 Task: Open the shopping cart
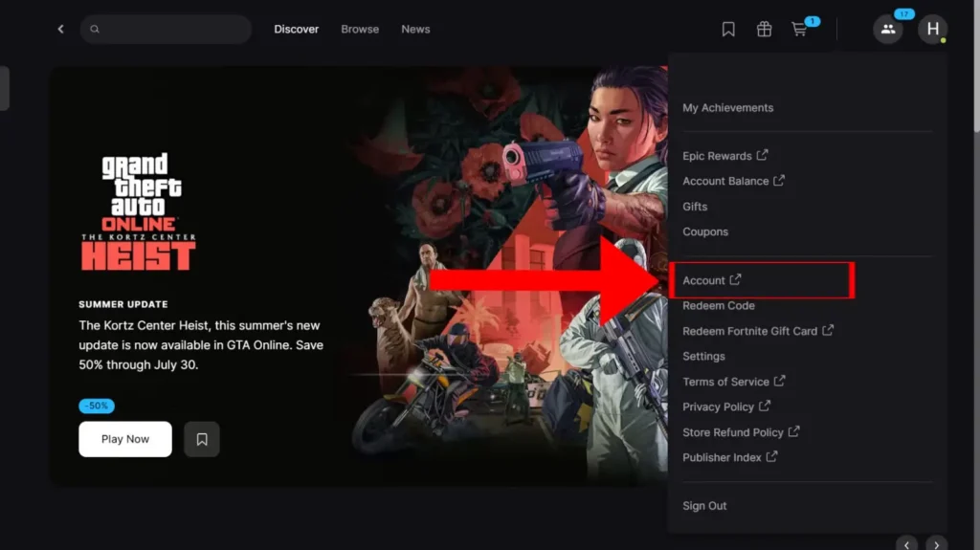tap(800, 29)
